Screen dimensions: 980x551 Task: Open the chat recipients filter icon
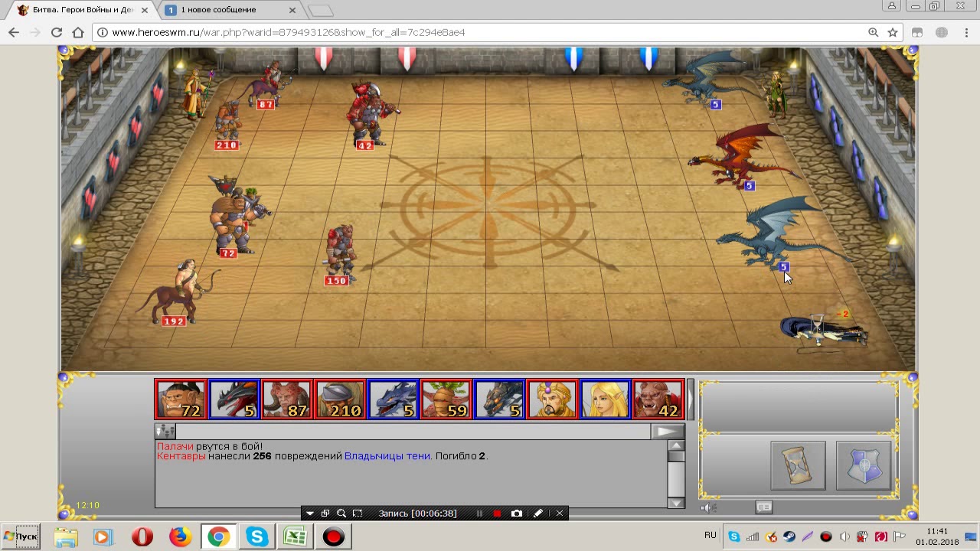pyautogui.click(x=165, y=432)
